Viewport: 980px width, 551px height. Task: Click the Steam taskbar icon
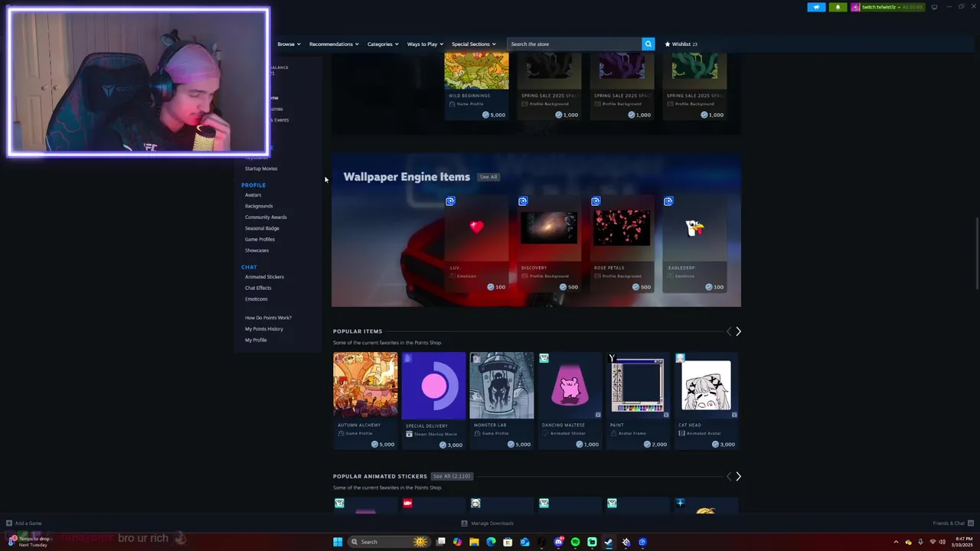[609, 542]
